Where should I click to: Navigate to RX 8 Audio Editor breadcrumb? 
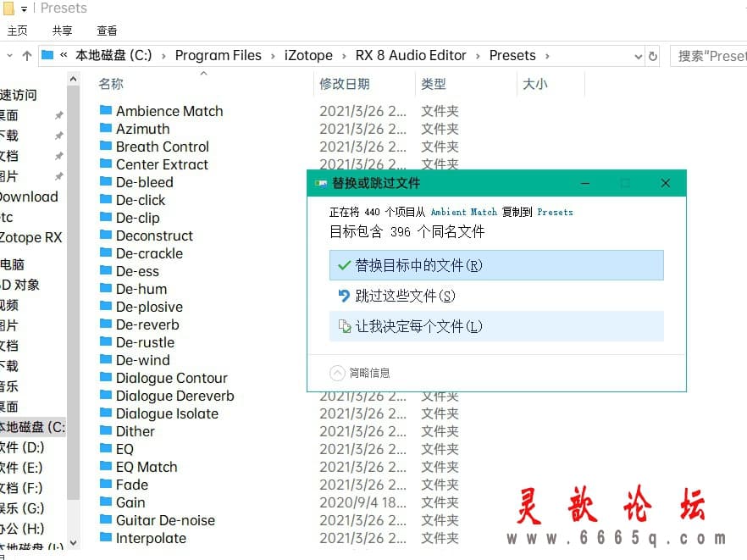tap(411, 55)
